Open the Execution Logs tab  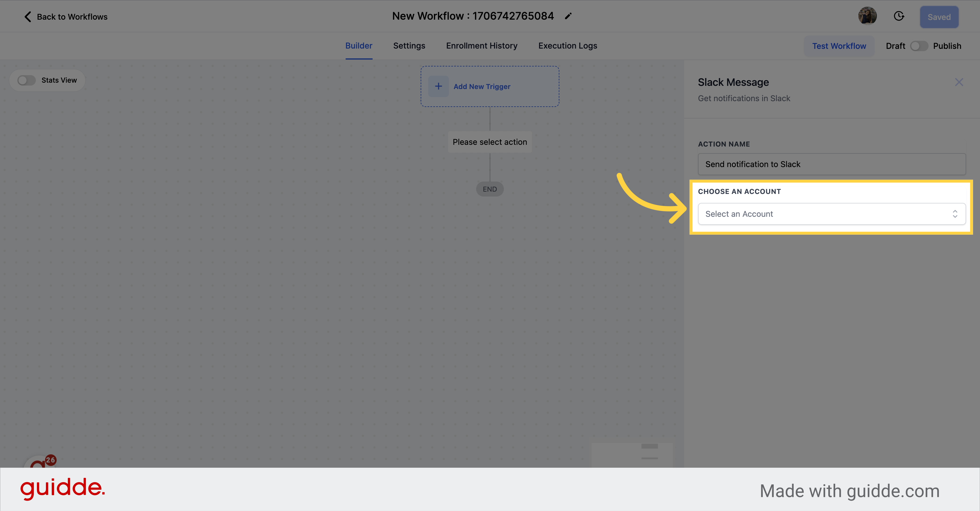(x=568, y=46)
